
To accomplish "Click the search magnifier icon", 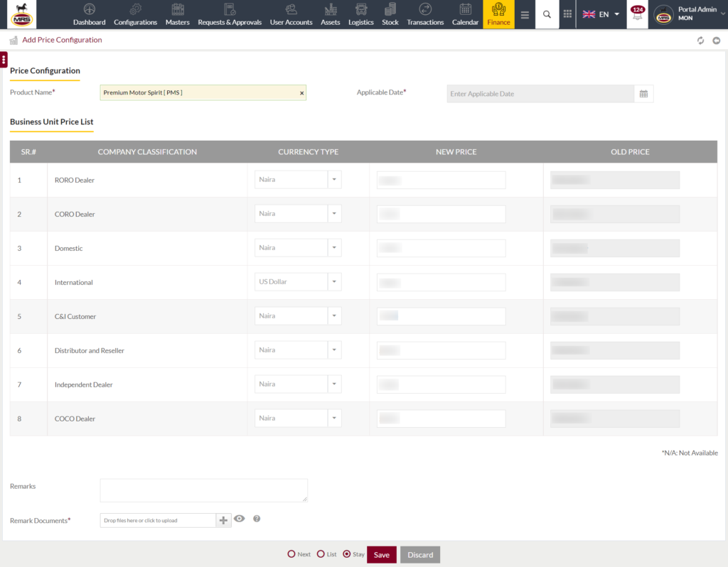I will pyautogui.click(x=547, y=14).
